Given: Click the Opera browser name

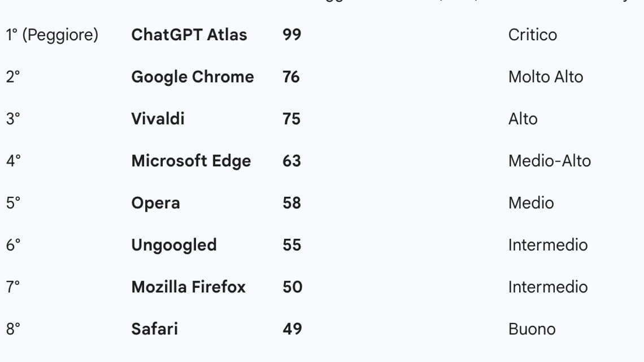Looking at the screenshot, I should click(x=155, y=203).
